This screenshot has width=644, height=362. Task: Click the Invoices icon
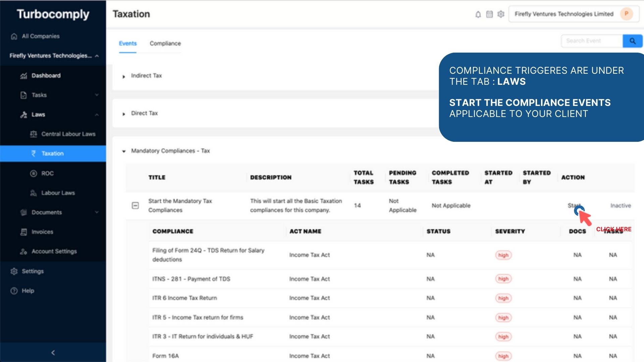click(23, 232)
